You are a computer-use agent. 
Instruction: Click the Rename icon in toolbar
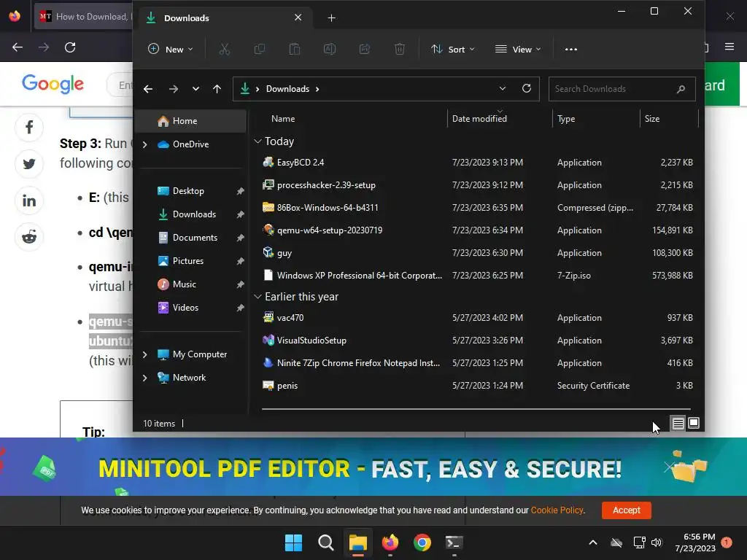[x=330, y=49]
